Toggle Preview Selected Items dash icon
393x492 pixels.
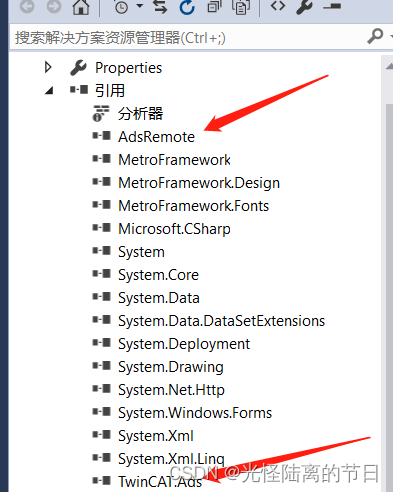(x=332, y=6)
